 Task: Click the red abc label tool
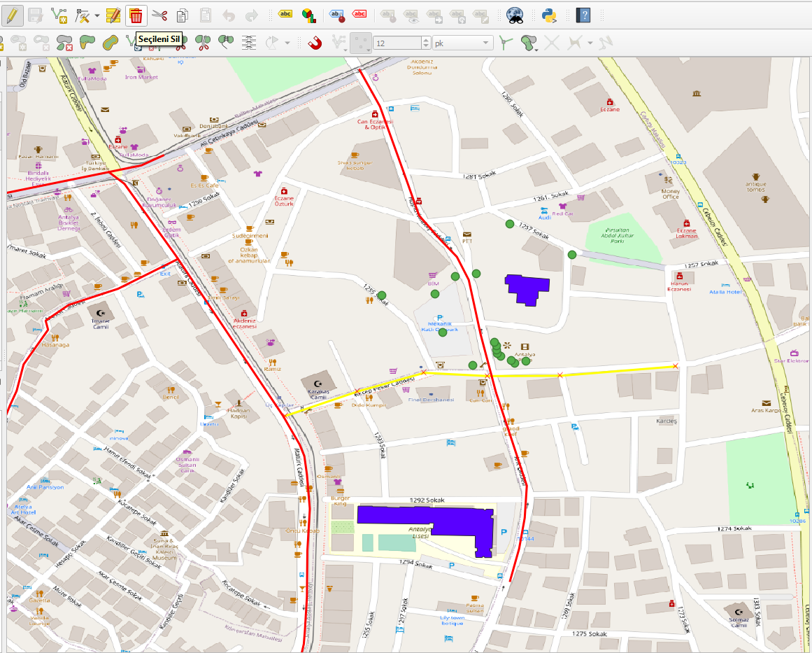tap(359, 15)
